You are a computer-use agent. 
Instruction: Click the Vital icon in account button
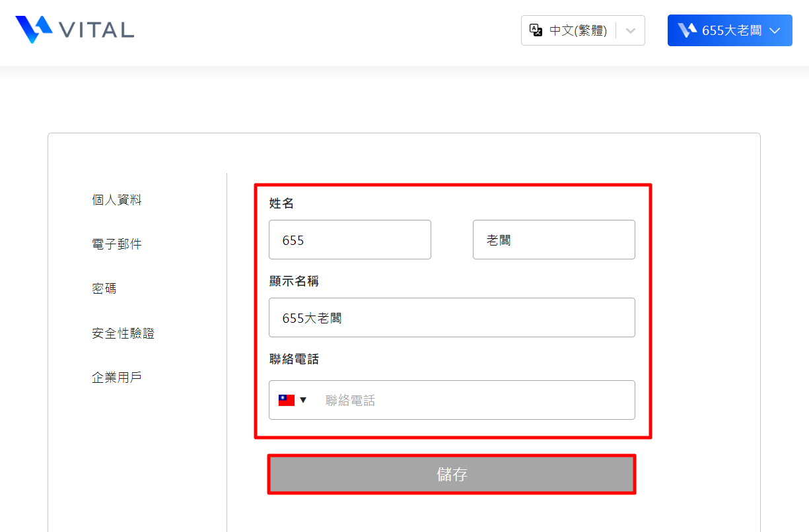(x=687, y=30)
